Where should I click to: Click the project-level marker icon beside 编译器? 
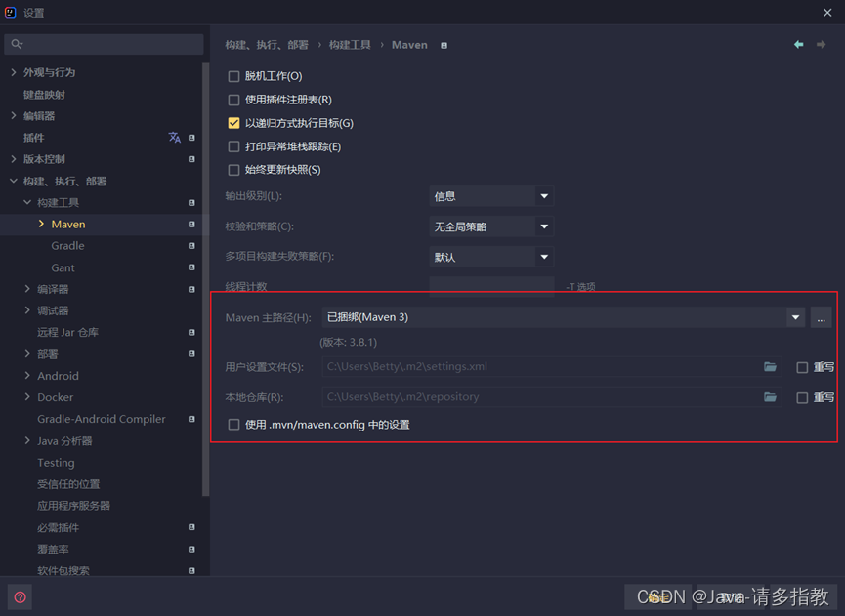point(191,289)
